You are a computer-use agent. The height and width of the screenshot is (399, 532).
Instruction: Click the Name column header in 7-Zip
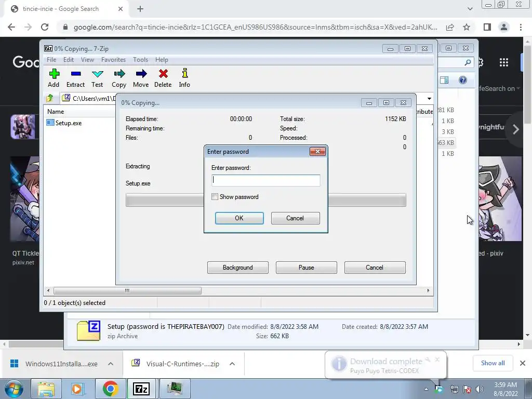[x=56, y=111]
